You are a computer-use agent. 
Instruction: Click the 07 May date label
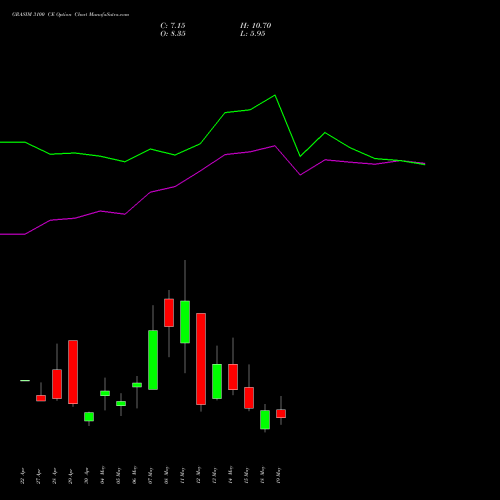point(150,475)
